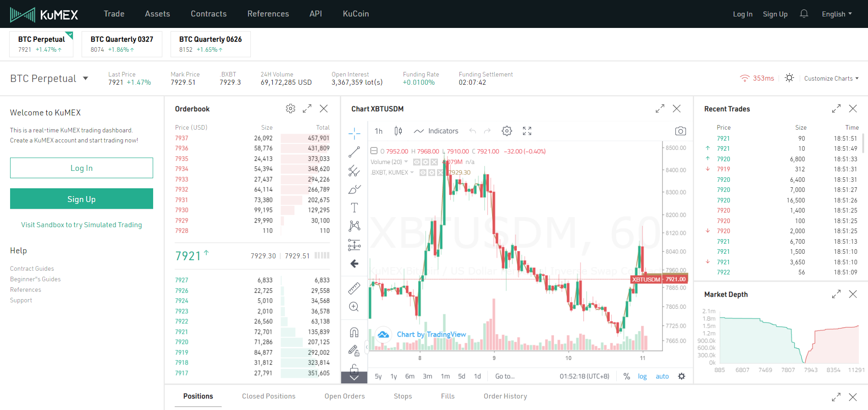868x410 pixels.
Task: Select the brush drawing tool
Action: [354, 189]
